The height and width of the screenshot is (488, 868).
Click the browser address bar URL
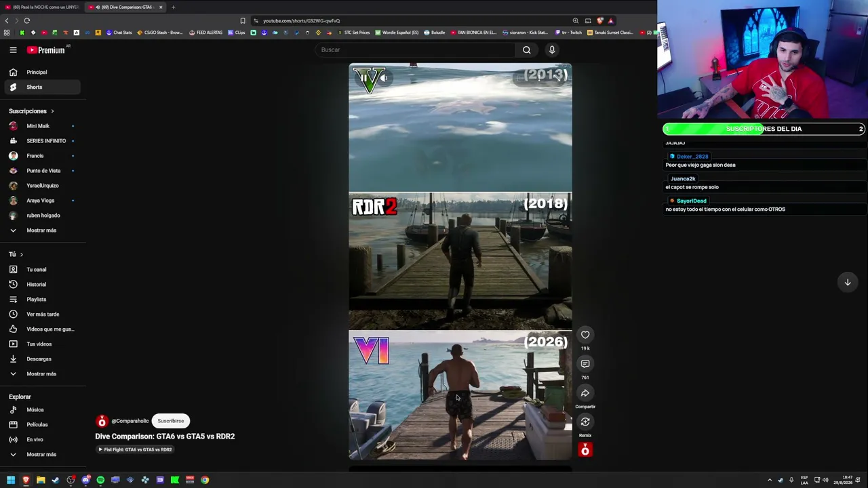coord(302,20)
